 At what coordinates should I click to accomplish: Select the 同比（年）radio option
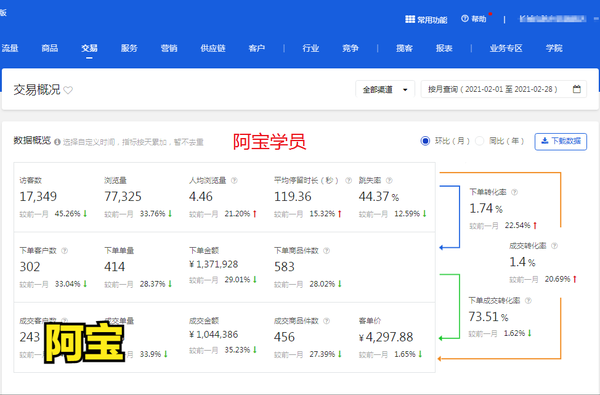[479, 141]
